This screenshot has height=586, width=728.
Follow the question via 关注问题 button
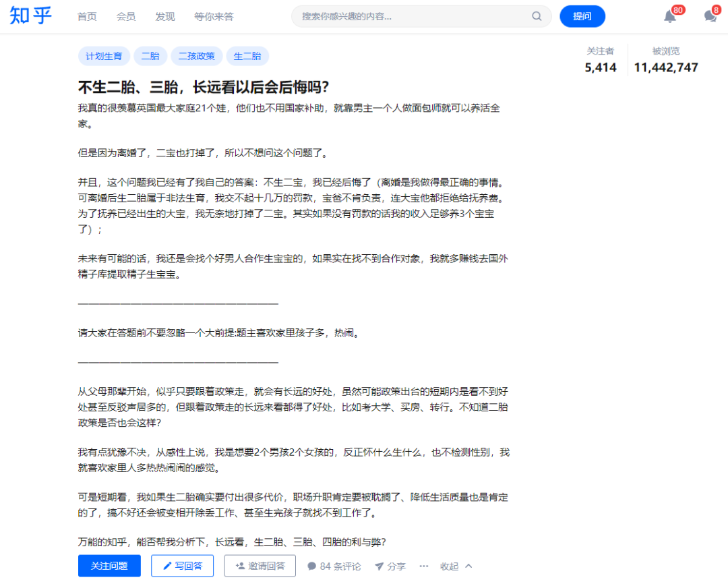pyautogui.click(x=109, y=566)
